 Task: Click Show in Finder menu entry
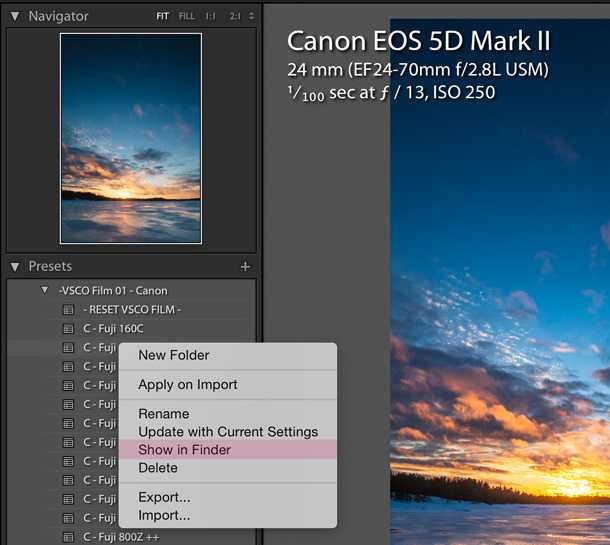(185, 450)
